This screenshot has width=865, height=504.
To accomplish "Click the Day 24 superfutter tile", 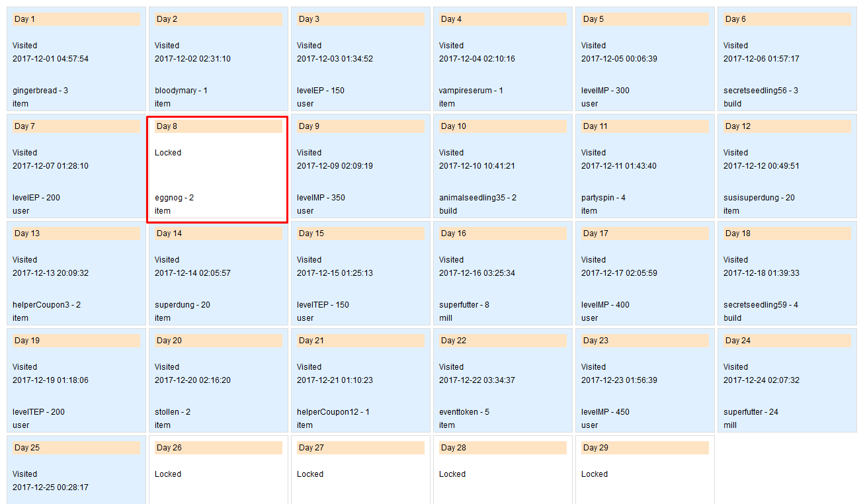I will click(787, 380).
